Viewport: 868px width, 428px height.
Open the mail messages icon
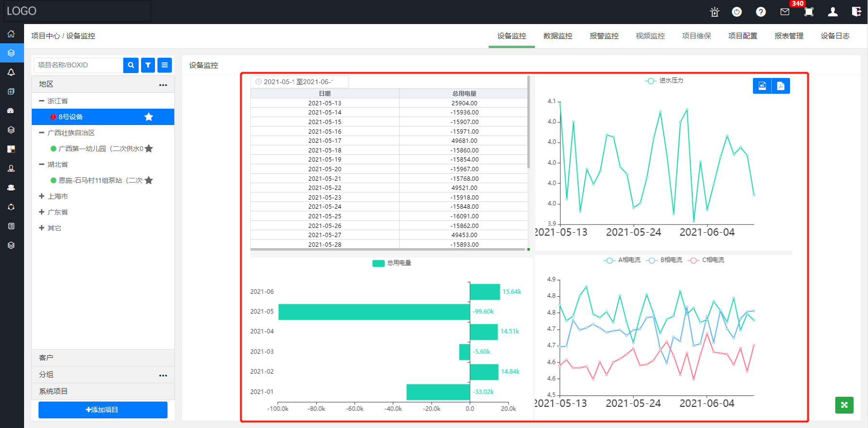click(785, 12)
